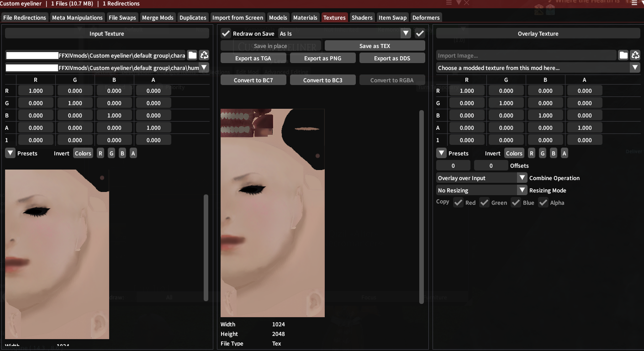Click Overlay matrix B row B value
The width and height of the screenshot is (644, 351).
(x=545, y=115)
